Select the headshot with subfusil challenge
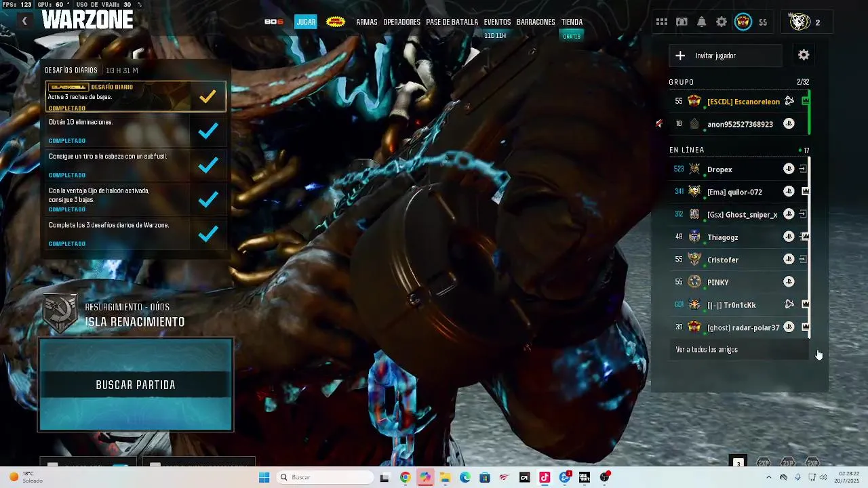This screenshot has height=488, width=868. [136, 165]
